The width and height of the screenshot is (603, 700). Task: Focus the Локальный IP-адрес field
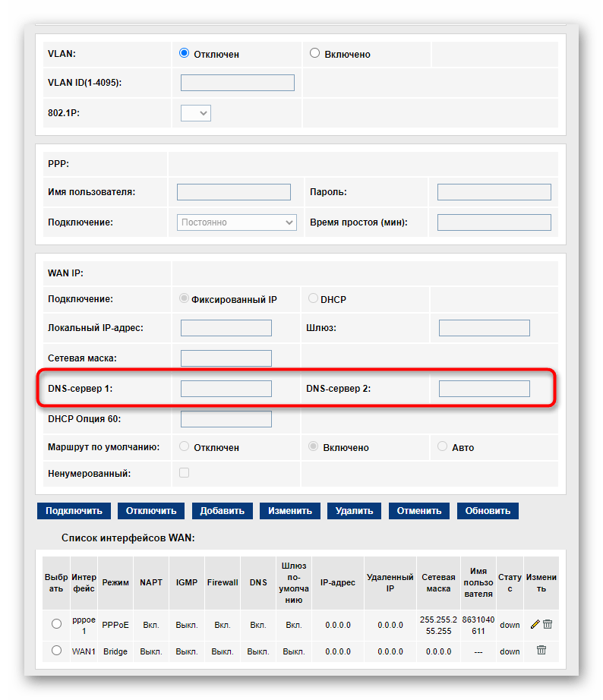(226, 328)
